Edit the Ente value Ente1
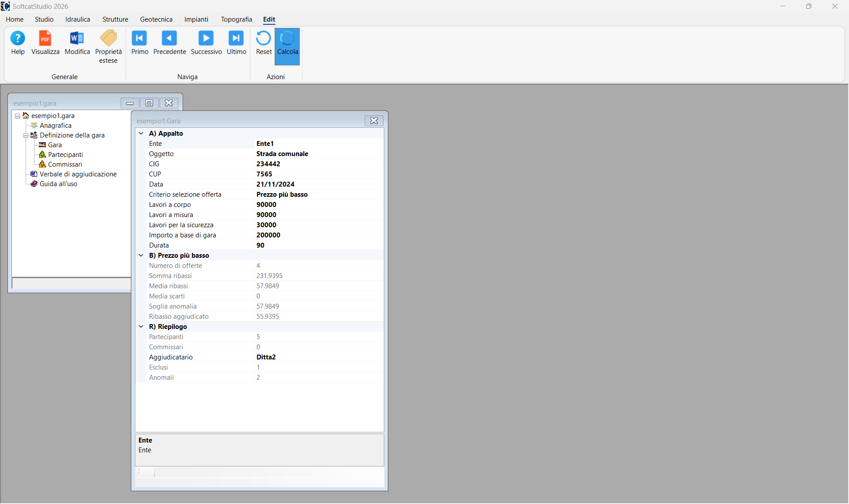Screen dimensions: 849x504 [x=319, y=144]
